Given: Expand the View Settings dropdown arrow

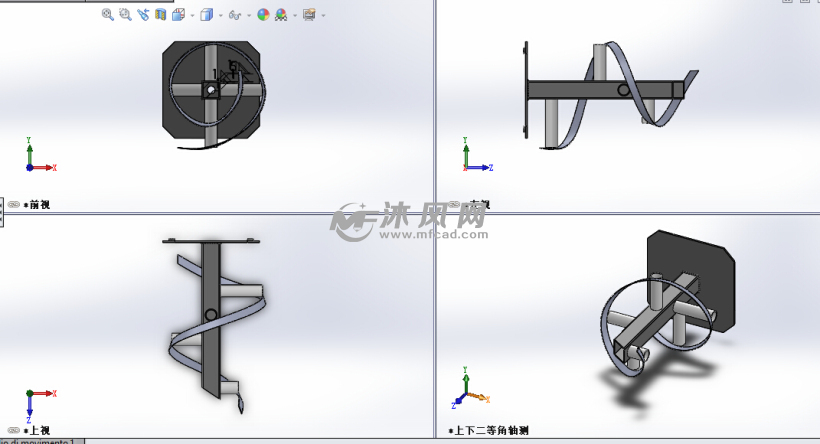Looking at the screenshot, I should (x=324, y=15).
